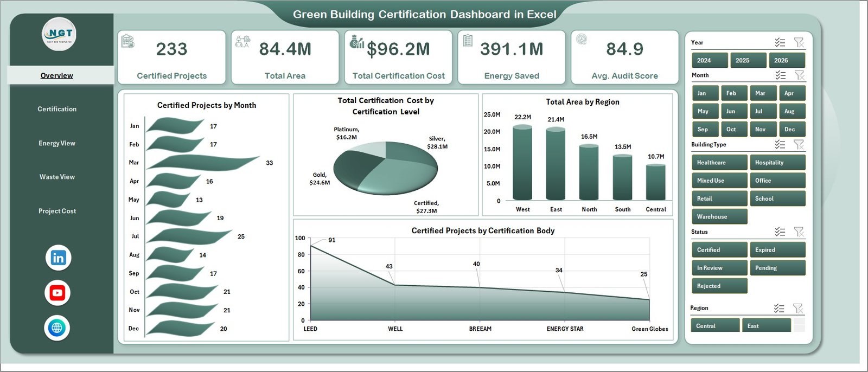
Task: Select Mar in Month slicer
Action: point(763,93)
